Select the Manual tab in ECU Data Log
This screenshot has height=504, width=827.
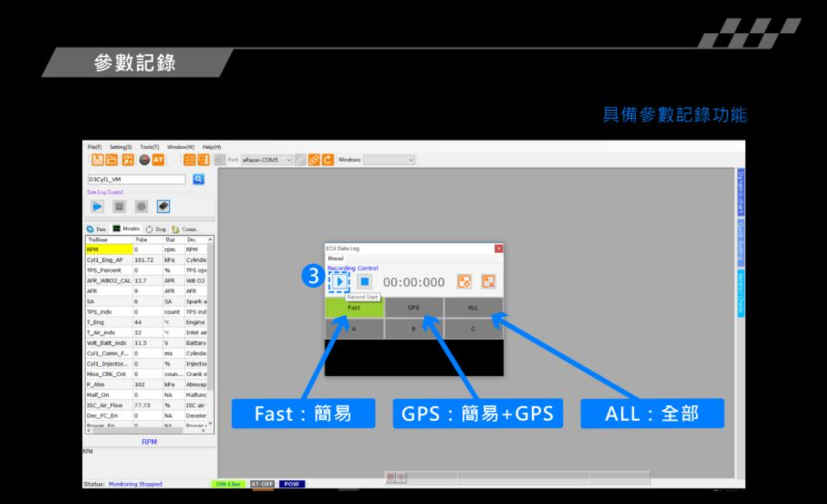[335, 259]
